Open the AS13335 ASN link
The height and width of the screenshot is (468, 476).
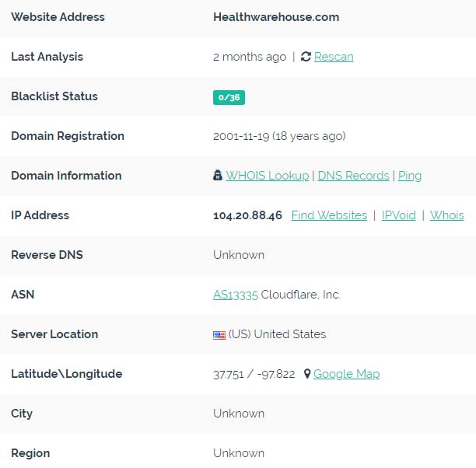point(235,295)
